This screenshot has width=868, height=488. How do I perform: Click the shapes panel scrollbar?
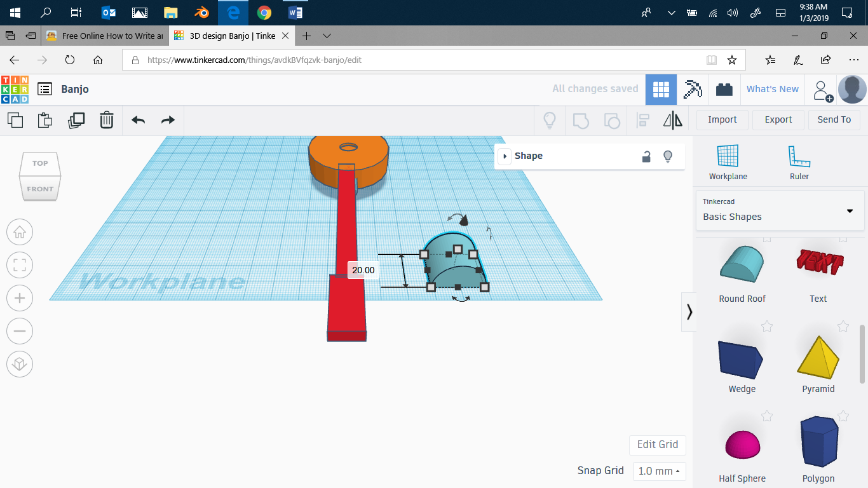point(862,353)
